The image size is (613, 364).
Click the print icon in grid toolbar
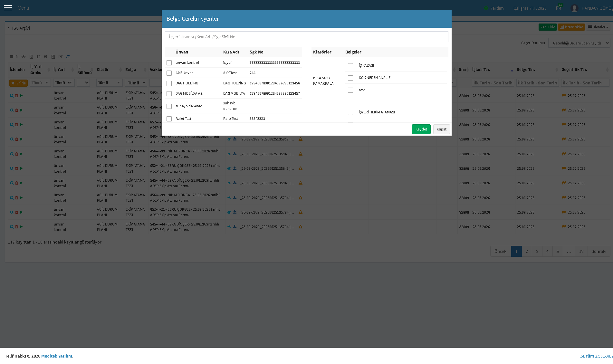38,57
